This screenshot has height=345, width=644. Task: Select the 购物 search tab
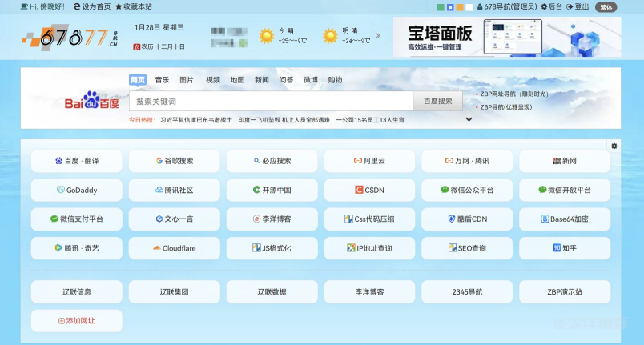335,80
